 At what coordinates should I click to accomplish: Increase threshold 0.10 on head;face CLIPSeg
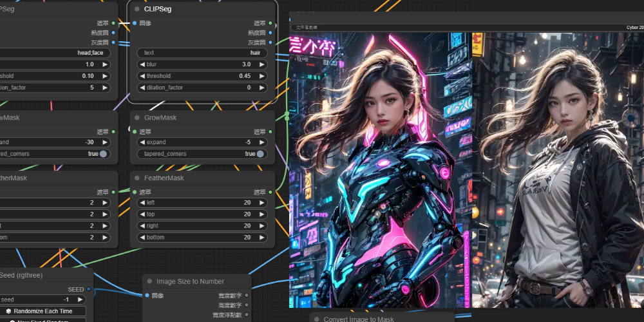(105, 76)
